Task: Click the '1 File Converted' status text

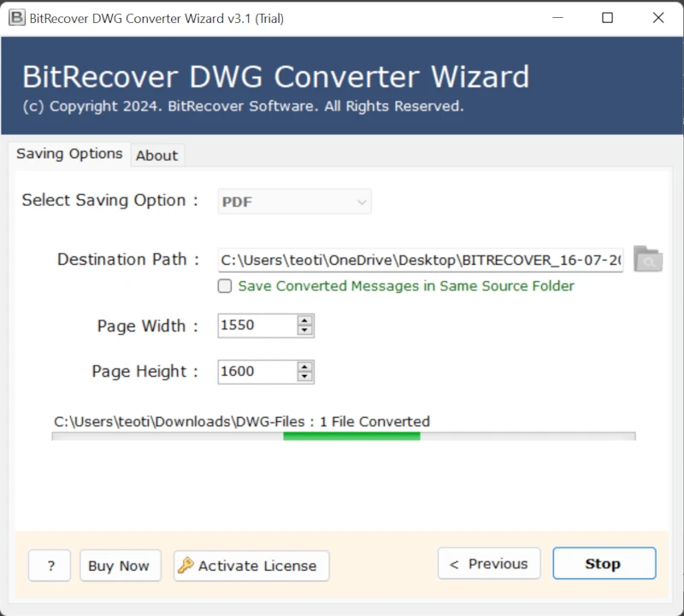Action: pos(374,421)
